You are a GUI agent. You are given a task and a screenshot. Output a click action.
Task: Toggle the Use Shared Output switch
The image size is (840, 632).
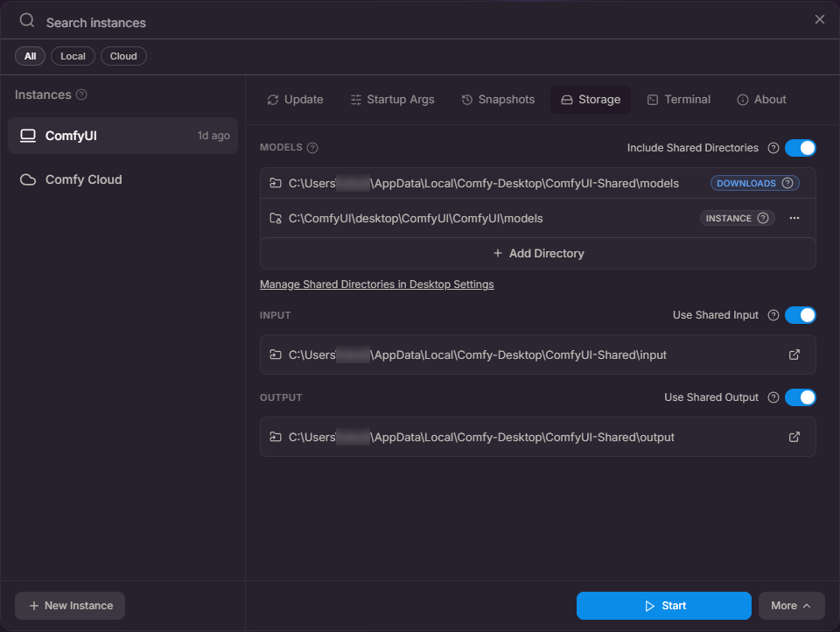coord(801,397)
